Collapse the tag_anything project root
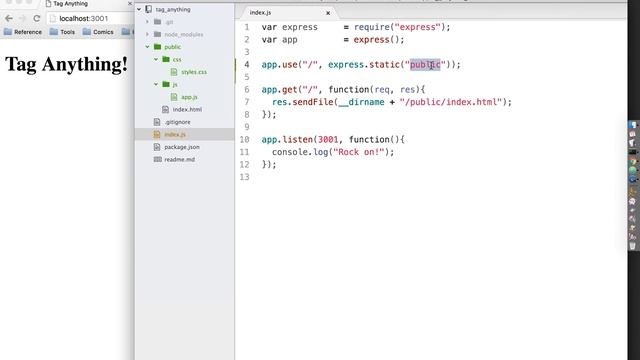 coord(139,9)
